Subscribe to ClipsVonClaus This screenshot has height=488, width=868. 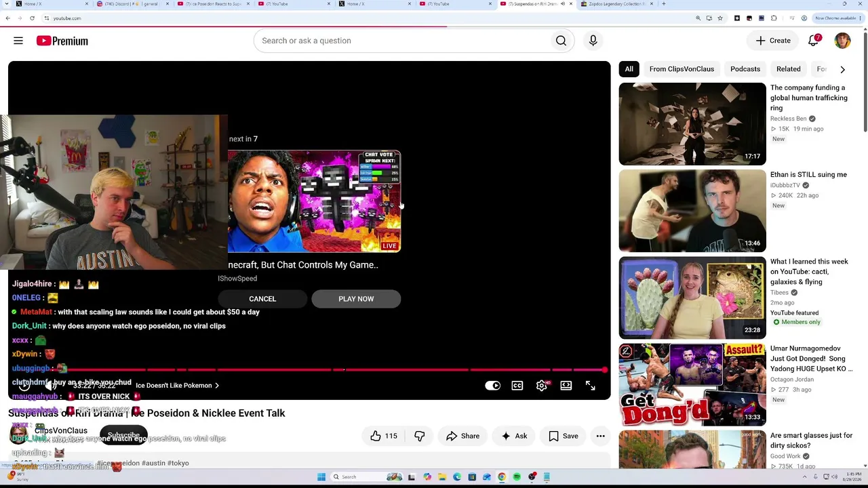(x=123, y=435)
